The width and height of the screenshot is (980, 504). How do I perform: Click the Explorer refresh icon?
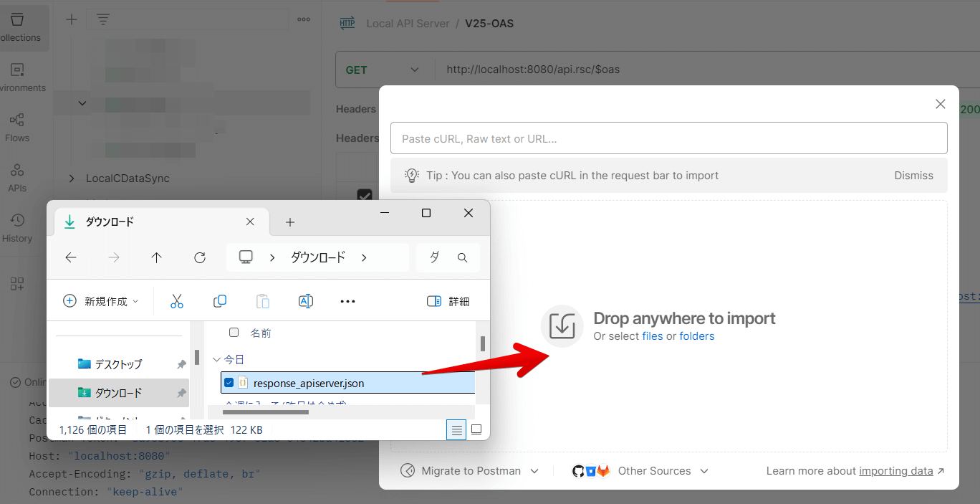pos(200,257)
